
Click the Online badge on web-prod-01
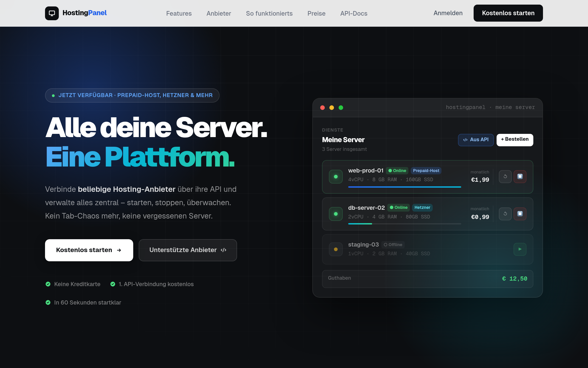pos(397,171)
